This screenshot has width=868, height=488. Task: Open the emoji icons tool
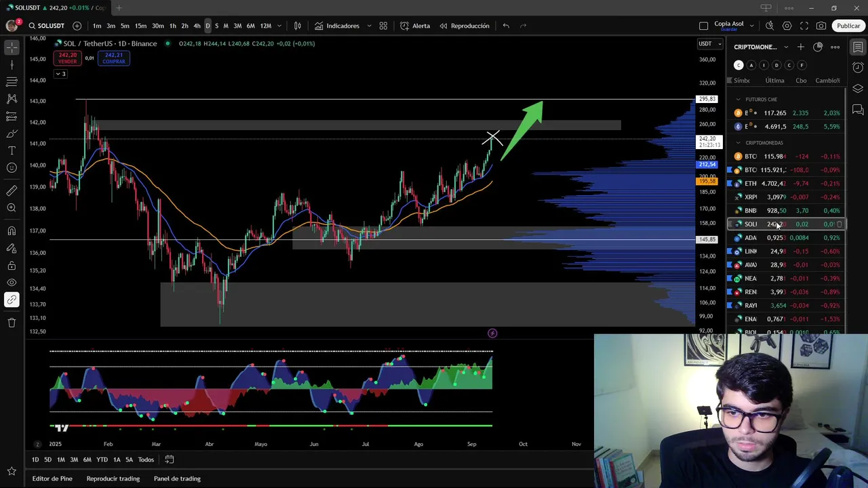click(x=12, y=168)
